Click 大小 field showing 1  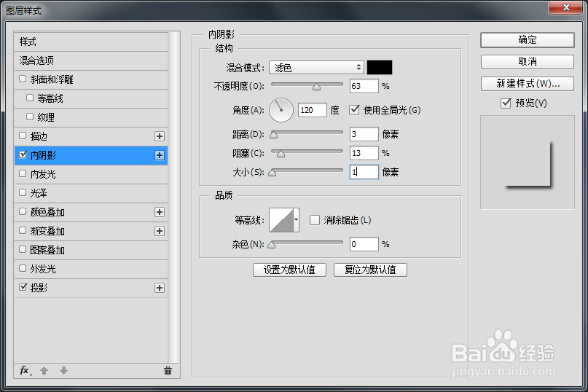pos(364,172)
